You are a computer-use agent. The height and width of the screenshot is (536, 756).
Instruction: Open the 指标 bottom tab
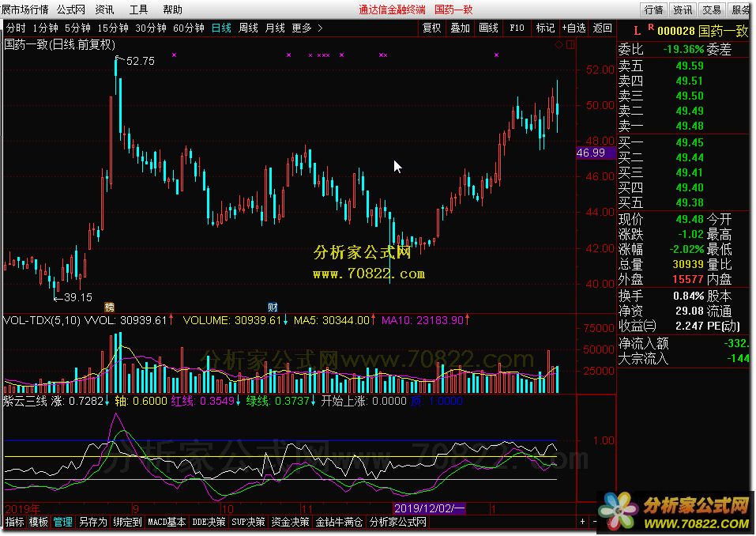tap(14, 522)
